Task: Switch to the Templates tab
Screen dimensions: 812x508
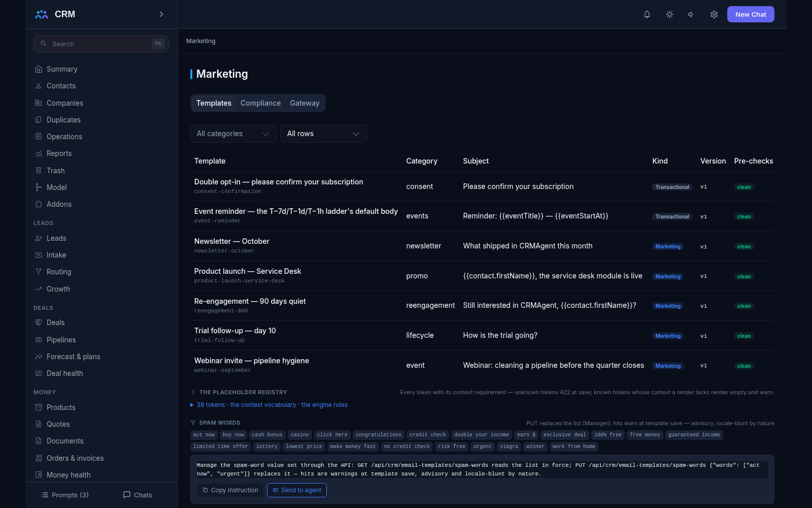Action: click(x=214, y=103)
